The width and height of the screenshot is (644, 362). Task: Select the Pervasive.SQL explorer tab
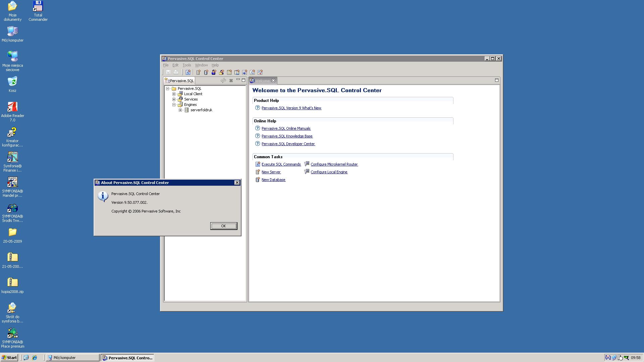coord(179,80)
